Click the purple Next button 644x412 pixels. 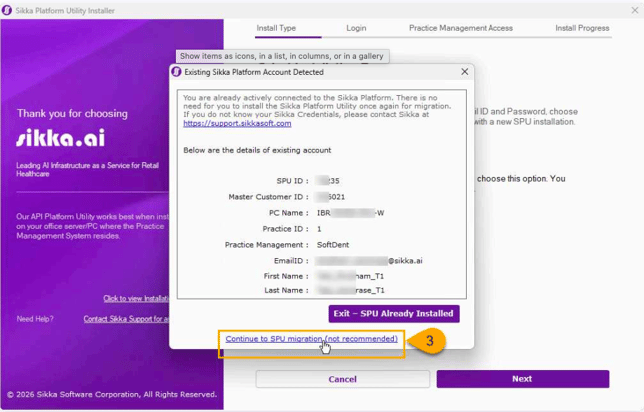523,379
